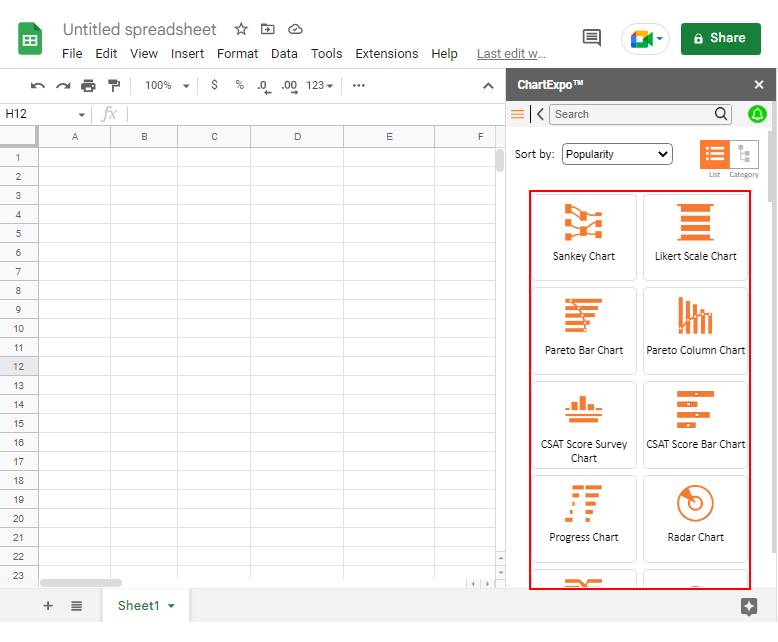Click the undo icon
The image size is (778, 642).
point(38,86)
